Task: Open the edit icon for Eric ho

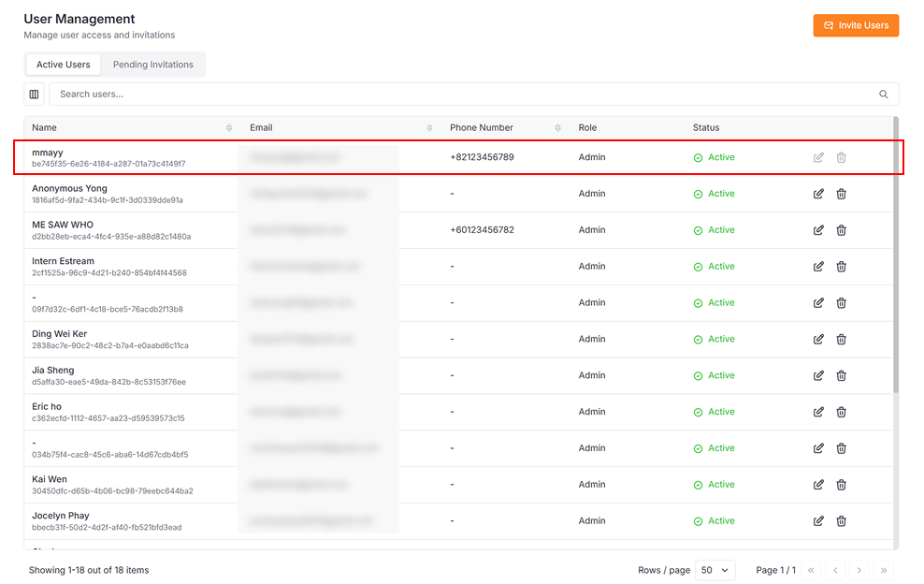Action: click(818, 412)
